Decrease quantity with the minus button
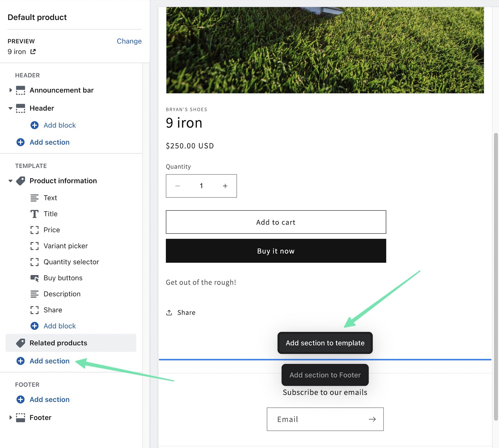This screenshot has width=499, height=448. (178, 186)
